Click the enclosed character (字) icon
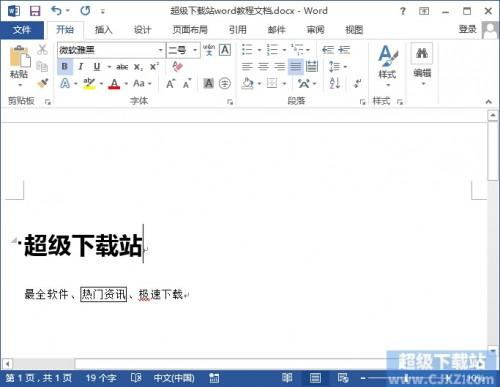Viewport: 500px width, 387px height. (x=225, y=83)
